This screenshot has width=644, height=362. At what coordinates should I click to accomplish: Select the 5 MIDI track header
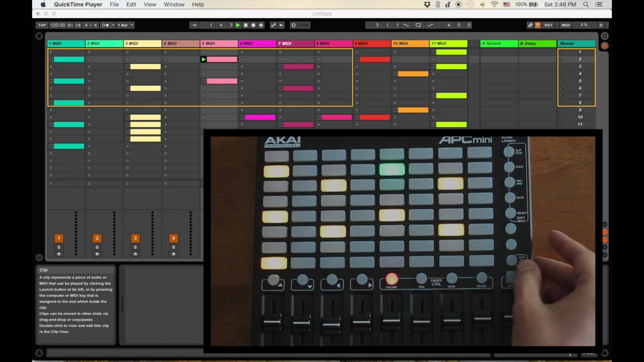(219, 44)
